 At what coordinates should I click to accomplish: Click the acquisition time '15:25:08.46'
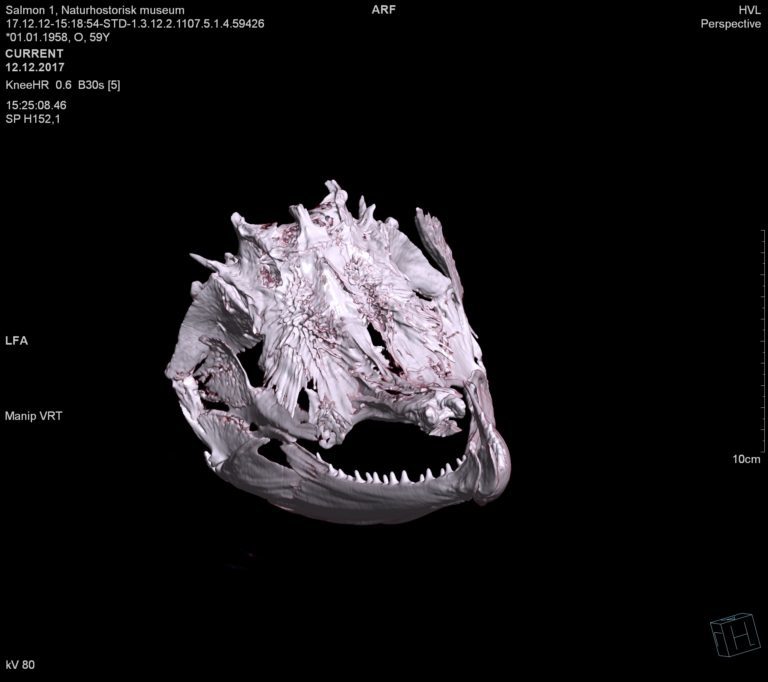36,105
